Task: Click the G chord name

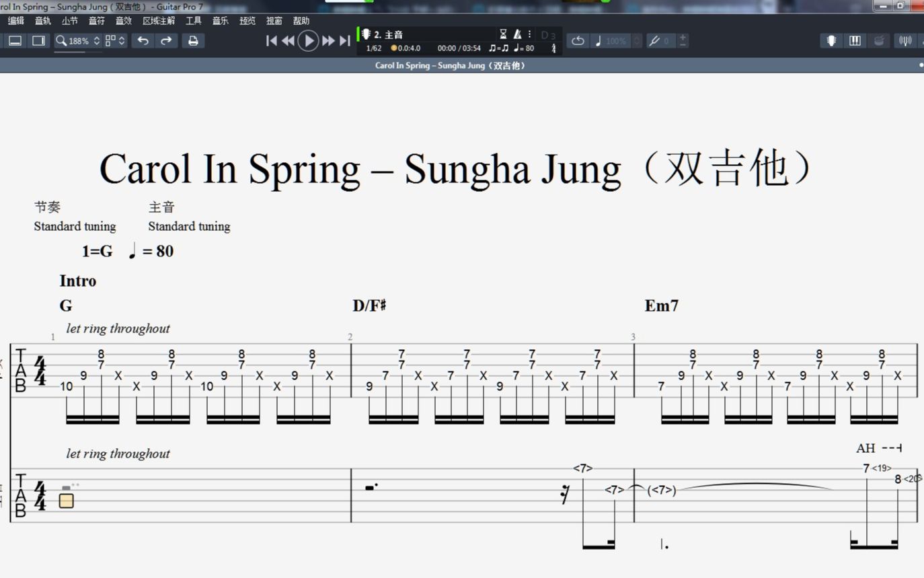Action: tap(66, 305)
